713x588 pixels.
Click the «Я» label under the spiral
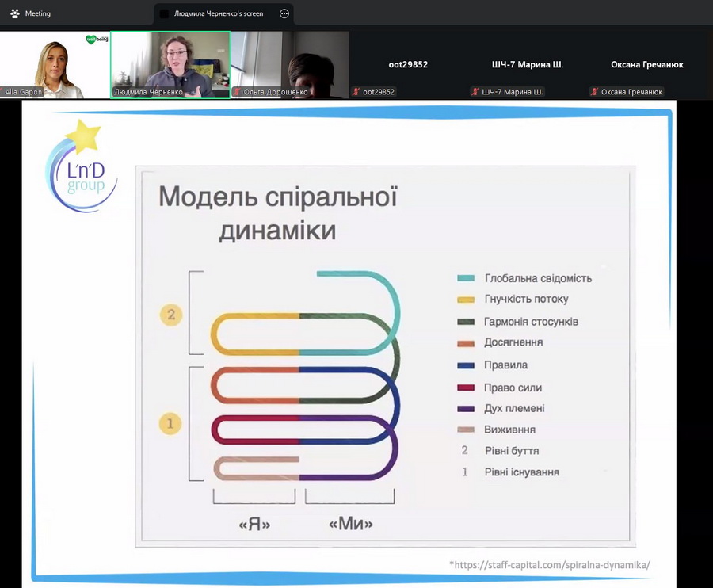(x=254, y=525)
